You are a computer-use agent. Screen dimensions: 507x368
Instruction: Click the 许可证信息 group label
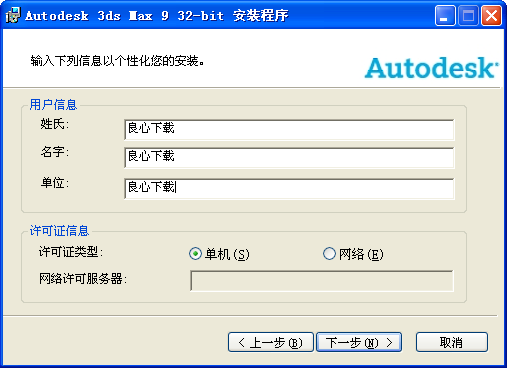pyautogui.click(x=59, y=231)
